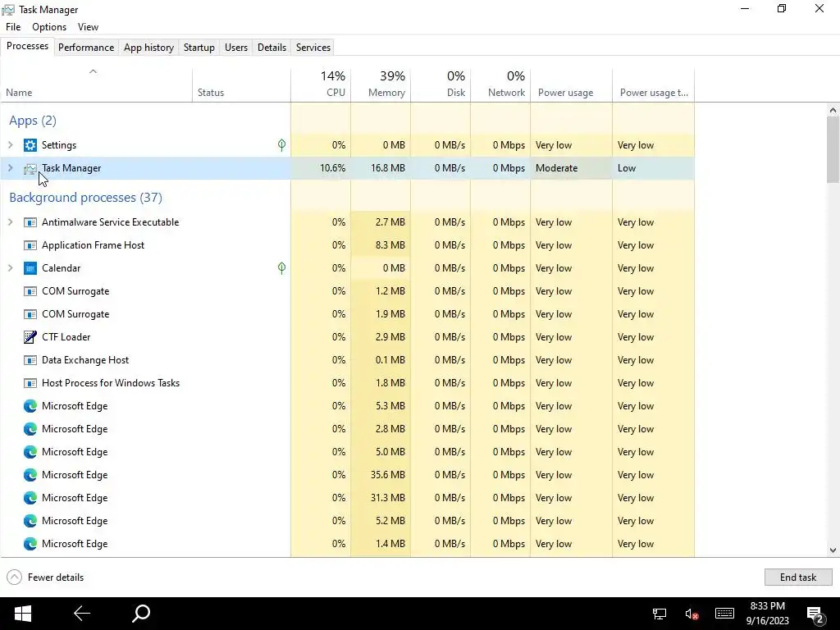Viewport: 840px width, 630px height.
Task: Click the CTF Loader pen icon
Action: pyautogui.click(x=30, y=337)
